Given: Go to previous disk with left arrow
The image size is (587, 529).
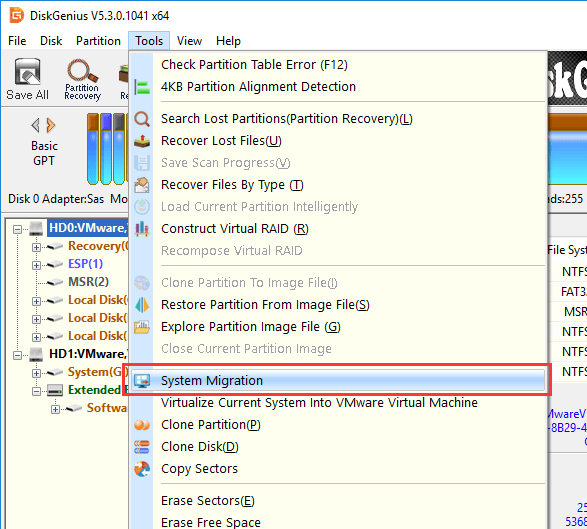Looking at the screenshot, I should pyautogui.click(x=36, y=125).
